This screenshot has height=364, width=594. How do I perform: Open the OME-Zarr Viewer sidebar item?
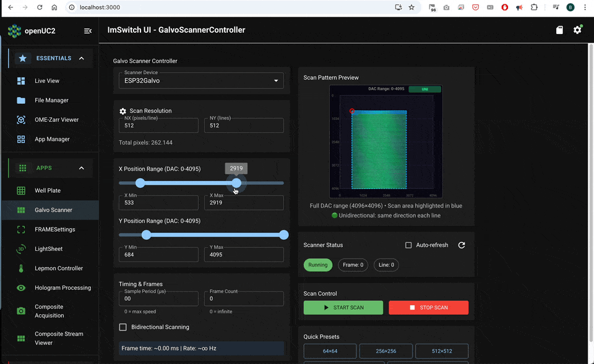click(56, 120)
